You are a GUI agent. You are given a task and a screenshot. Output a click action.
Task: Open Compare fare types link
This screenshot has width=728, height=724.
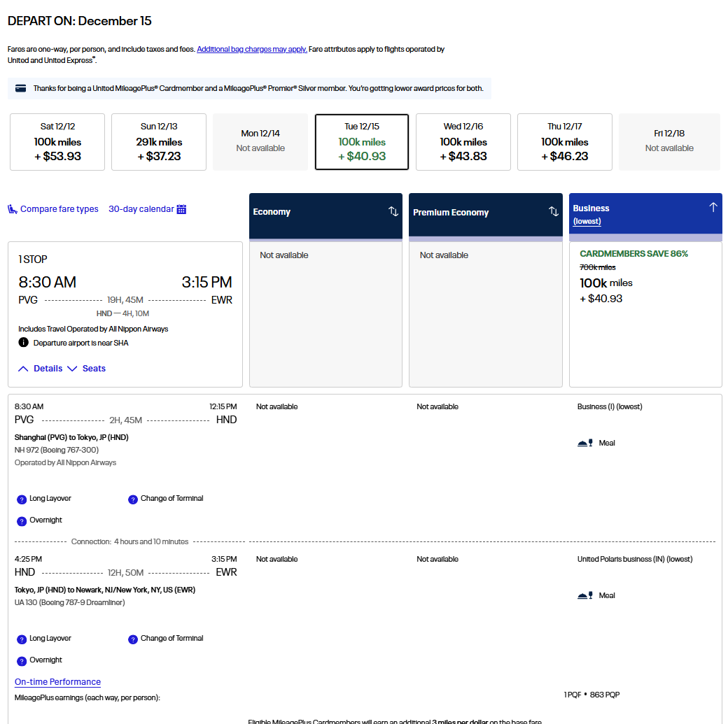[59, 209]
